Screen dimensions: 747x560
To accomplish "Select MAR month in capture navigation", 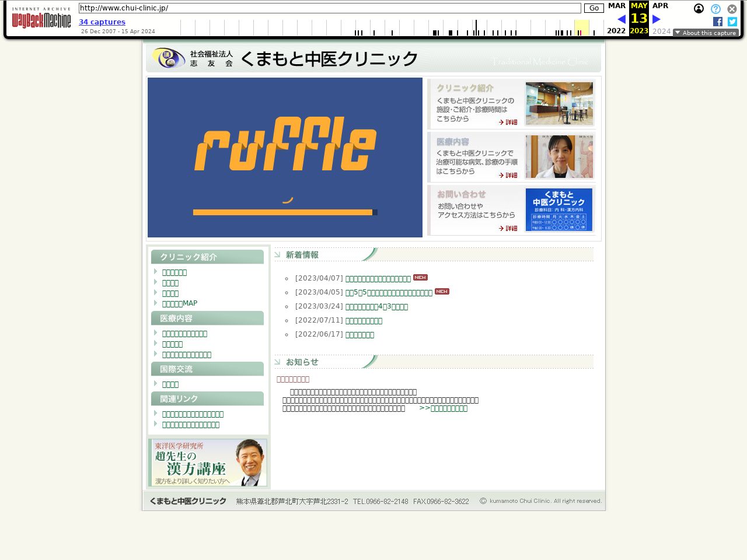I will pyautogui.click(x=617, y=6).
